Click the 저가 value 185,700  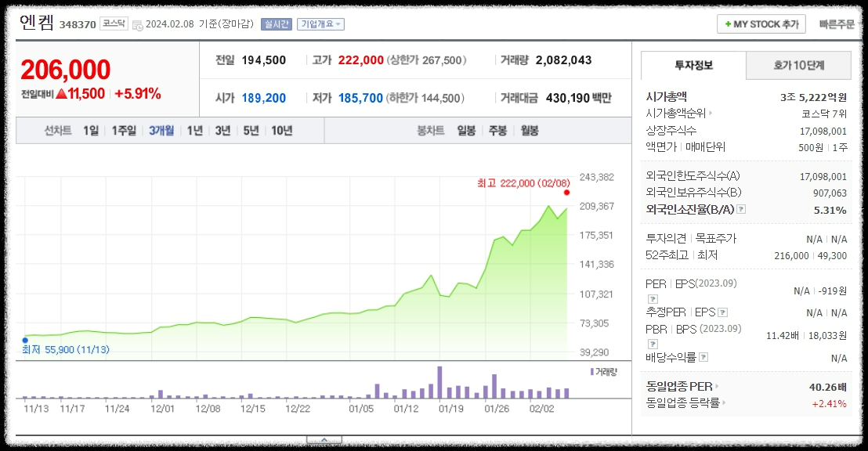[361, 98]
